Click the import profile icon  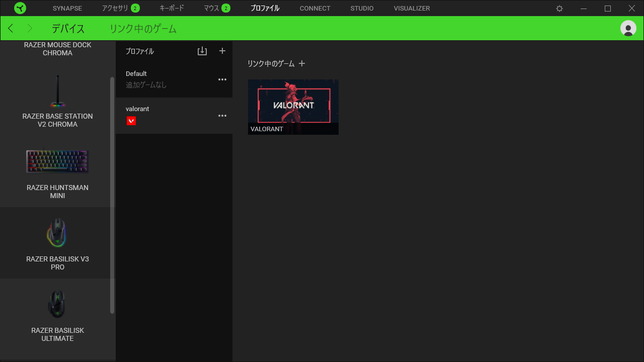coord(202,51)
